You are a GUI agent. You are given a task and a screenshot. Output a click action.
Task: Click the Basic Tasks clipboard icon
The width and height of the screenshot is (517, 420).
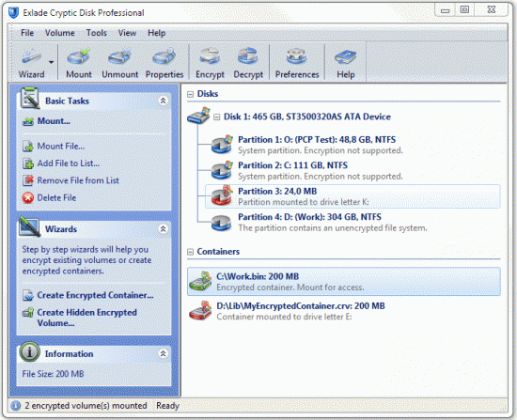coord(30,98)
